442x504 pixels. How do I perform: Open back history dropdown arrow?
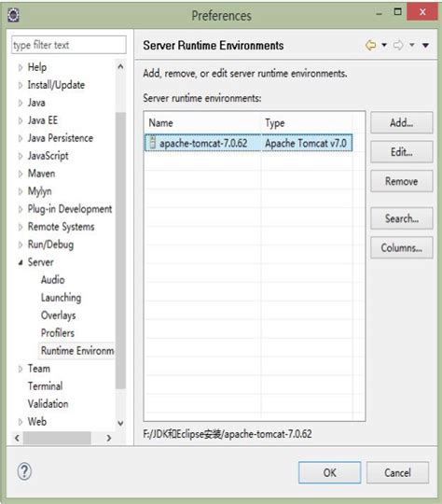[x=384, y=45]
